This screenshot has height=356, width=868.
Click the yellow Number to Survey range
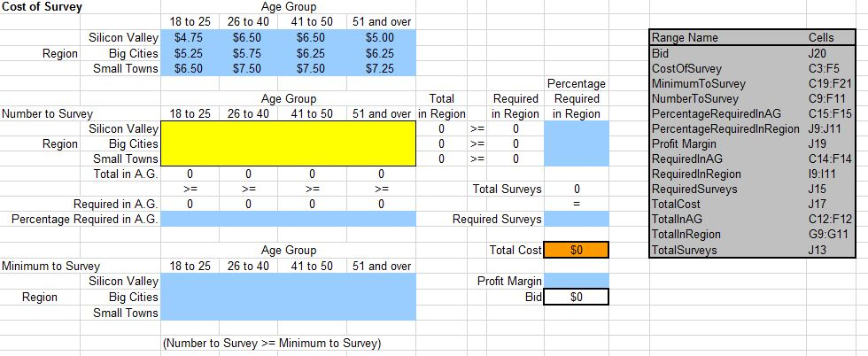288,143
